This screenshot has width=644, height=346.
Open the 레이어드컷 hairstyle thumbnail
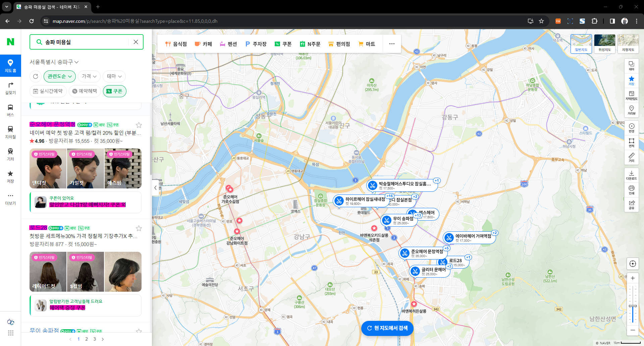48,272
